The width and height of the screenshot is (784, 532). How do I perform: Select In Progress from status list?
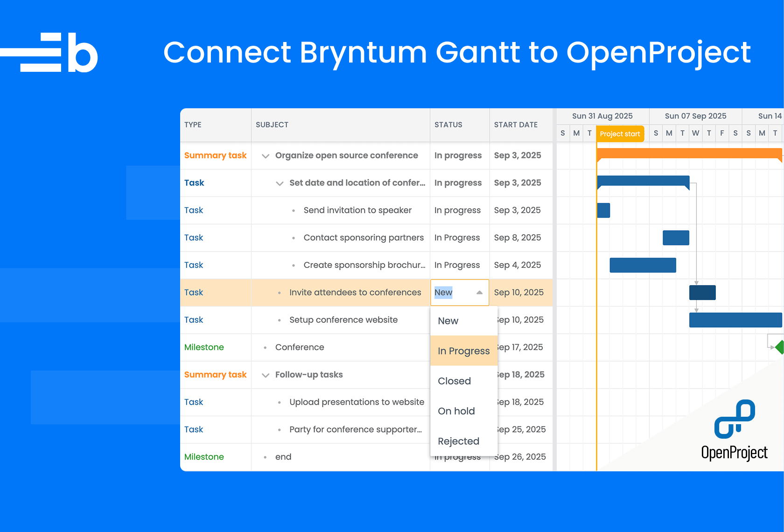click(463, 351)
